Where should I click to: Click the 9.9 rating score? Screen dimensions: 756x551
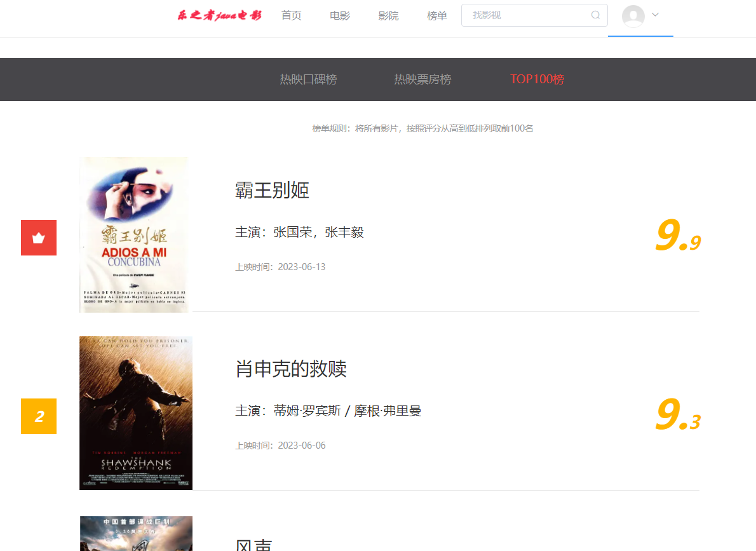click(677, 236)
